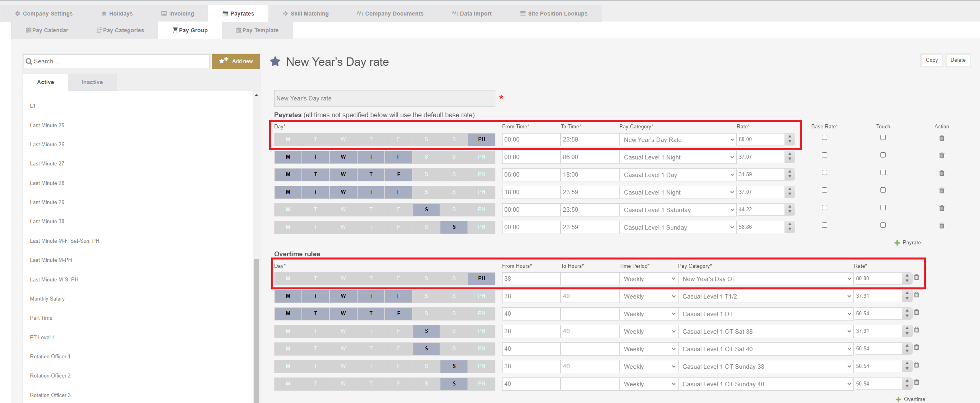Screen dimensions: 980x403
Task: Copy this pay group
Action: pyautogui.click(x=931, y=60)
